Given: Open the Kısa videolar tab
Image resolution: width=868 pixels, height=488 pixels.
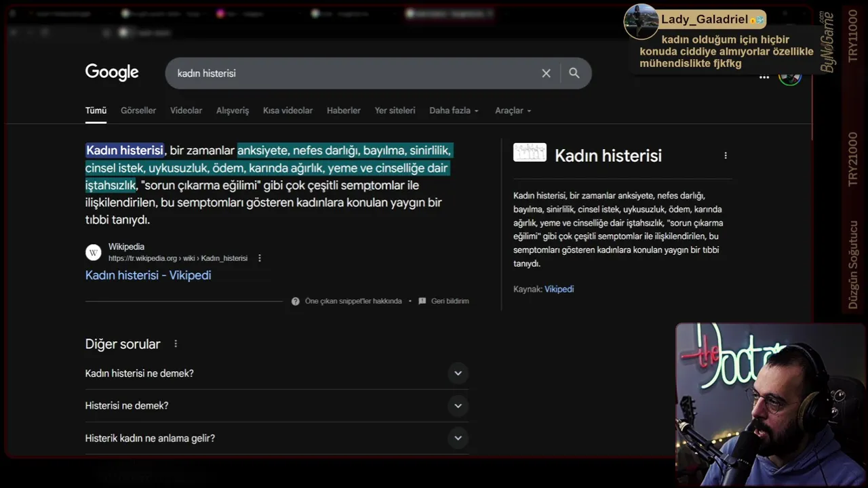Looking at the screenshot, I should [x=288, y=110].
